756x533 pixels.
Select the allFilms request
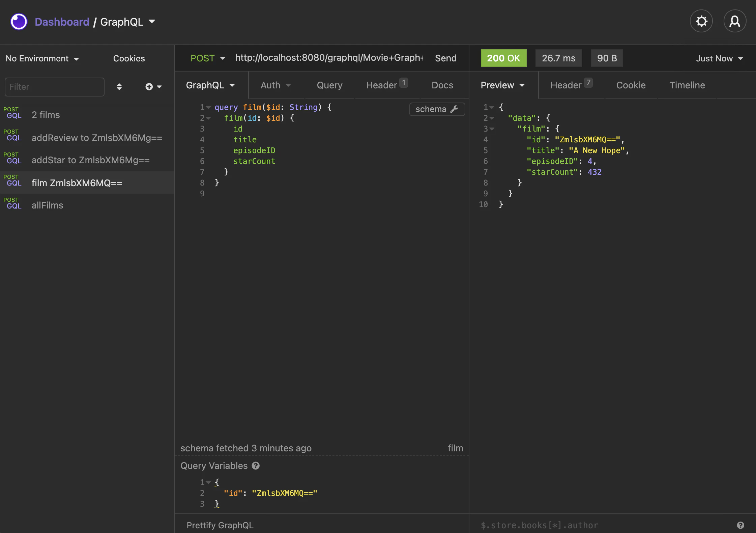tap(47, 205)
